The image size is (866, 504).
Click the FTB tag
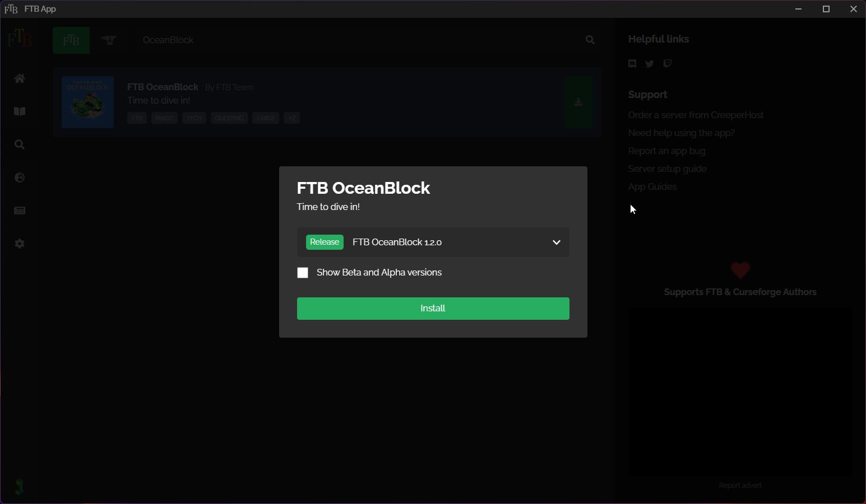(137, 118)
